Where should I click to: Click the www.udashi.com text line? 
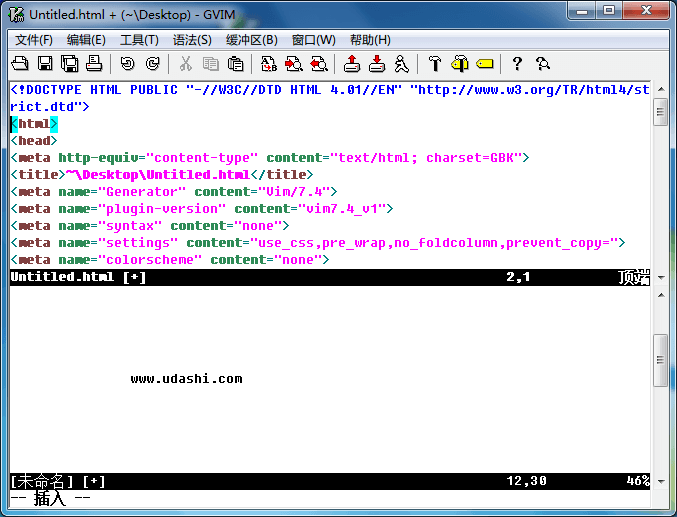[186, 379]
